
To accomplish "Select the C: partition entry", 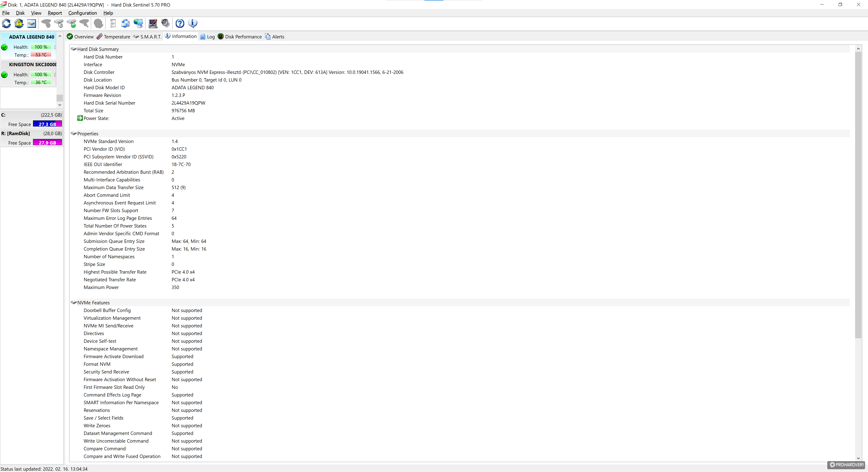I will (32, 120).
